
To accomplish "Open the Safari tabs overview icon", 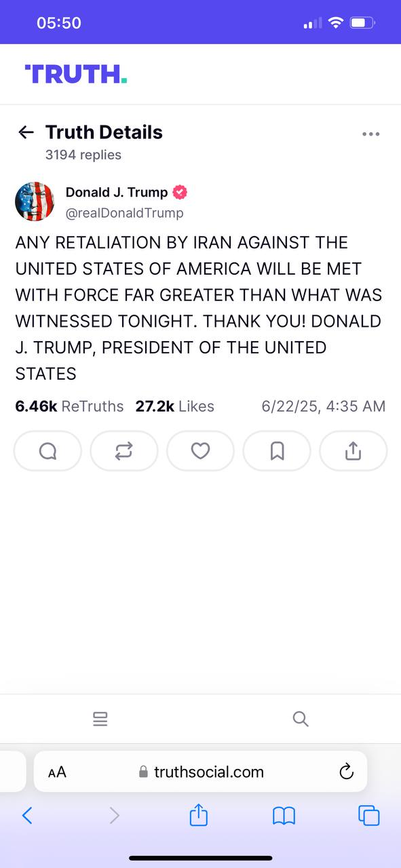I will (x=368, y=815).
